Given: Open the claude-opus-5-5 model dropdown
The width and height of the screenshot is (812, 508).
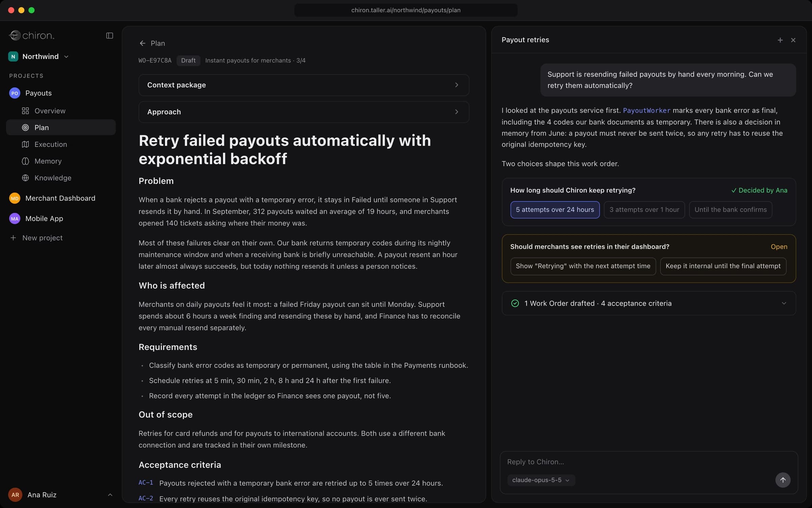Looking at the screenshot, I should coord(541,480).
